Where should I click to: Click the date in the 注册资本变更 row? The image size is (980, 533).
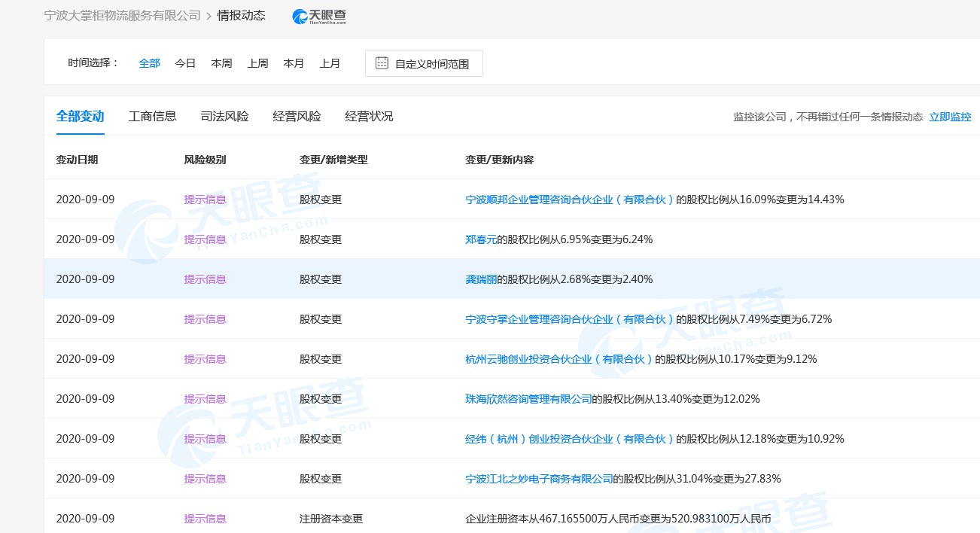(85, 519)
